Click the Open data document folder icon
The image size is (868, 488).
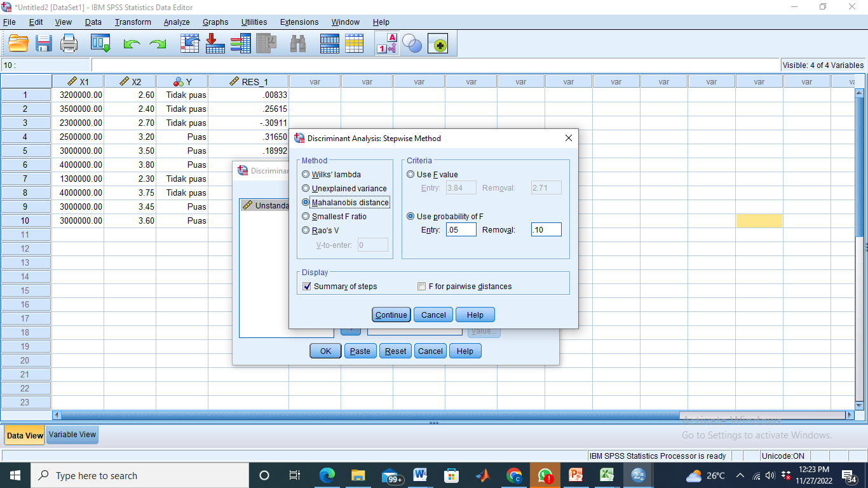[18, 43]
